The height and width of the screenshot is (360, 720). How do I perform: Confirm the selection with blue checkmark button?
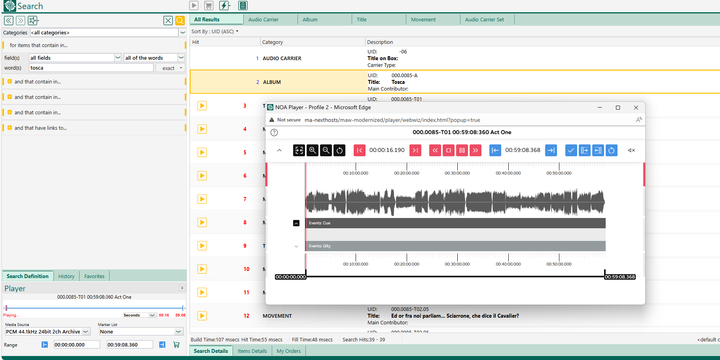pos(571,150)
